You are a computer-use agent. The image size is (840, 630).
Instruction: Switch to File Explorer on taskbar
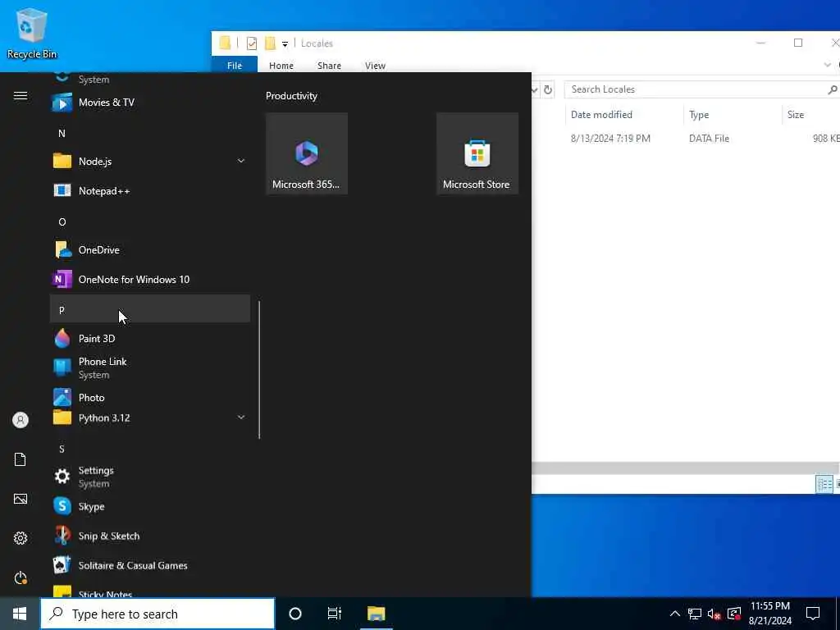pos(376,614)
